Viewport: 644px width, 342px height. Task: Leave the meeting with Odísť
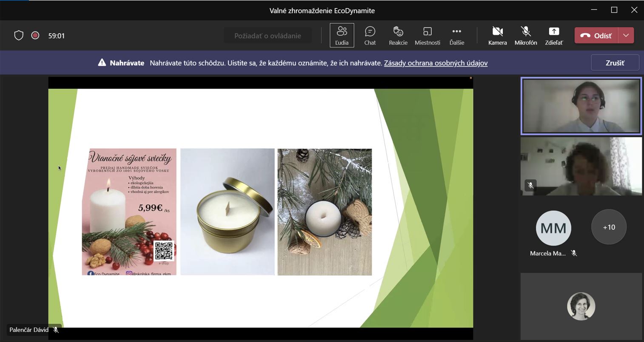596,36
